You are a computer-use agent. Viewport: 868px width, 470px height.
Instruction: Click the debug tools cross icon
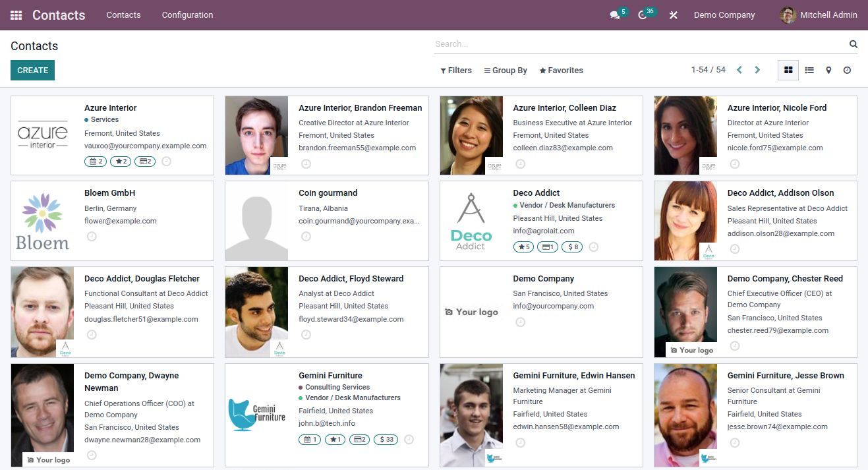pyautogui.click(x=673, y=15)
